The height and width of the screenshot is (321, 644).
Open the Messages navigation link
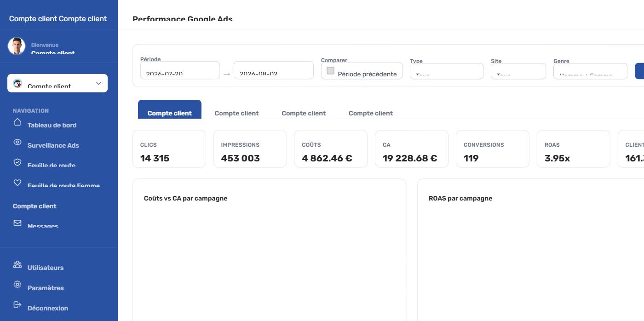click(43, 226)
